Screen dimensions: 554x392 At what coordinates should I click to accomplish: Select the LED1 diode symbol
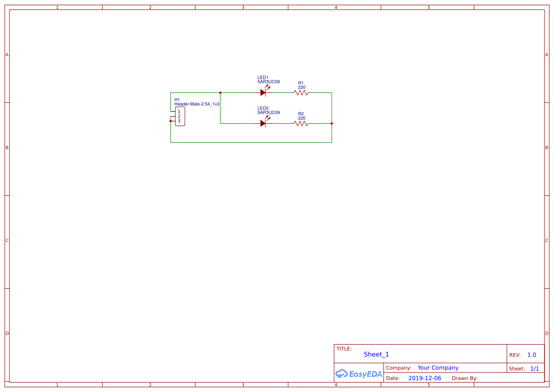coord(263,93)
